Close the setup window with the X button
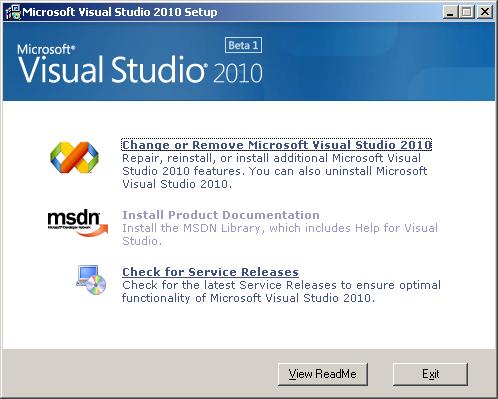This screenshot has width=498, height=399. 485,12
